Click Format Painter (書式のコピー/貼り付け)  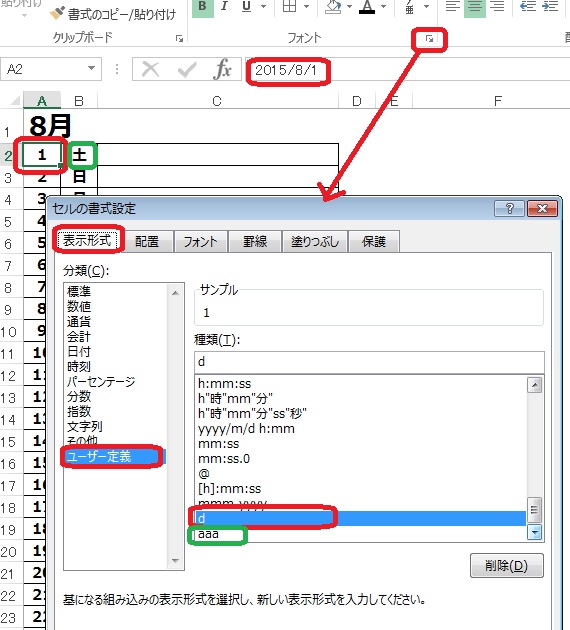(x=113, y=14)
